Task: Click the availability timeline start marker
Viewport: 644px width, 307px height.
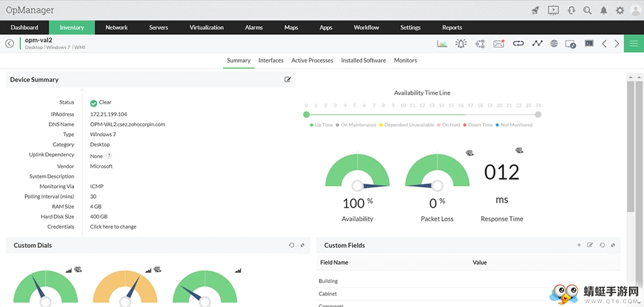Action: pos(306,115)
